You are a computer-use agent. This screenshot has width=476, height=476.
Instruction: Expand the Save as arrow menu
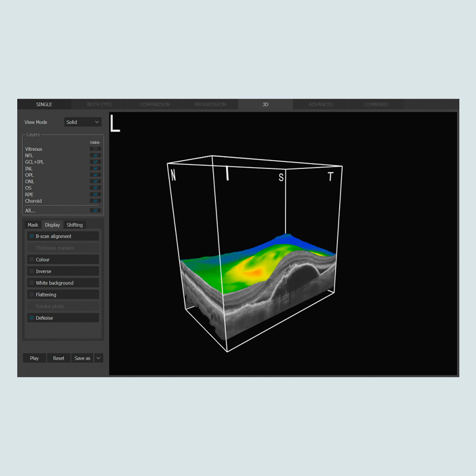[99, 358]
